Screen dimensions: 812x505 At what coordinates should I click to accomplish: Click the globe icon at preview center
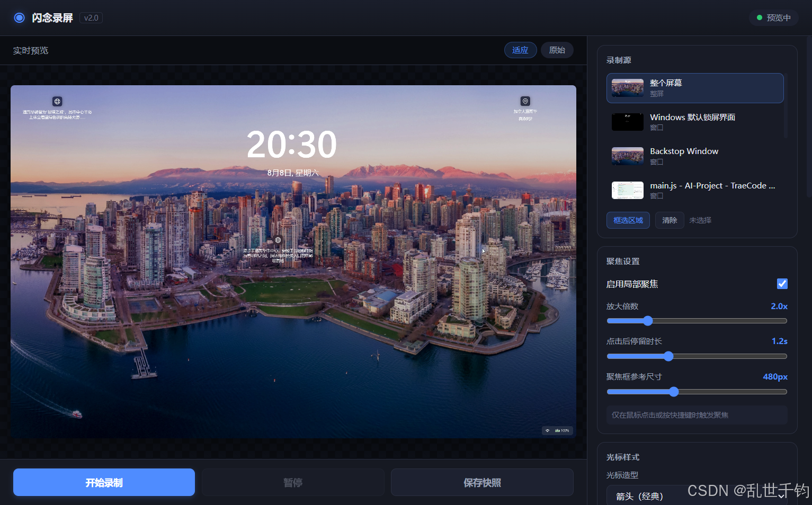278,240
